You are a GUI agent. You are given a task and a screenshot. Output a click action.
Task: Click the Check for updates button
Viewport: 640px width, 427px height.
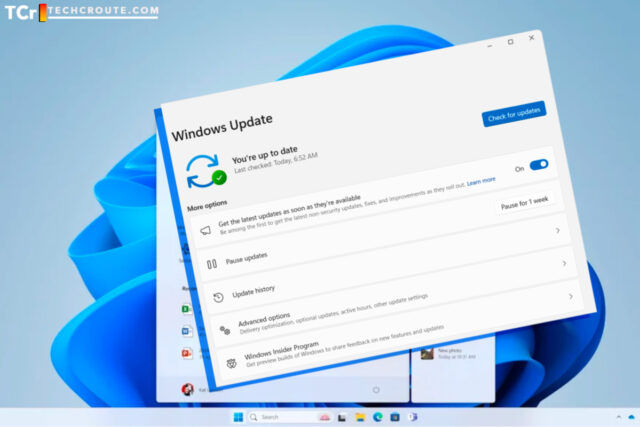(x=514, y=114)
